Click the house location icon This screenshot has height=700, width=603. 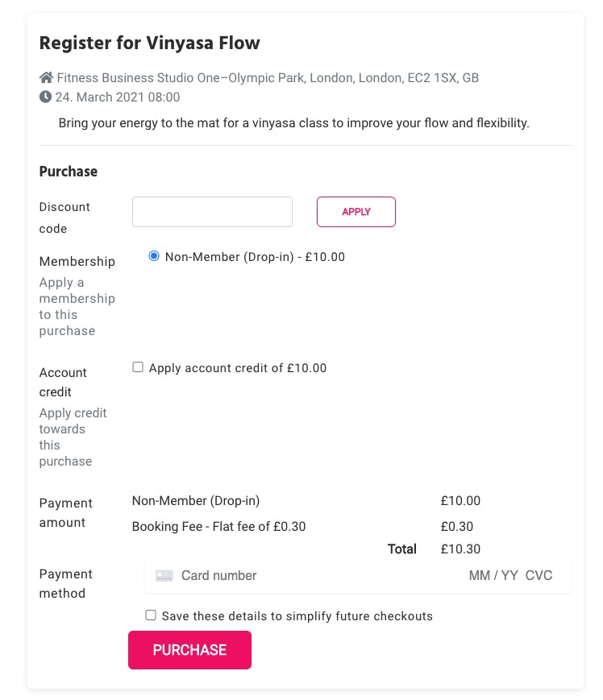[46, 77]
